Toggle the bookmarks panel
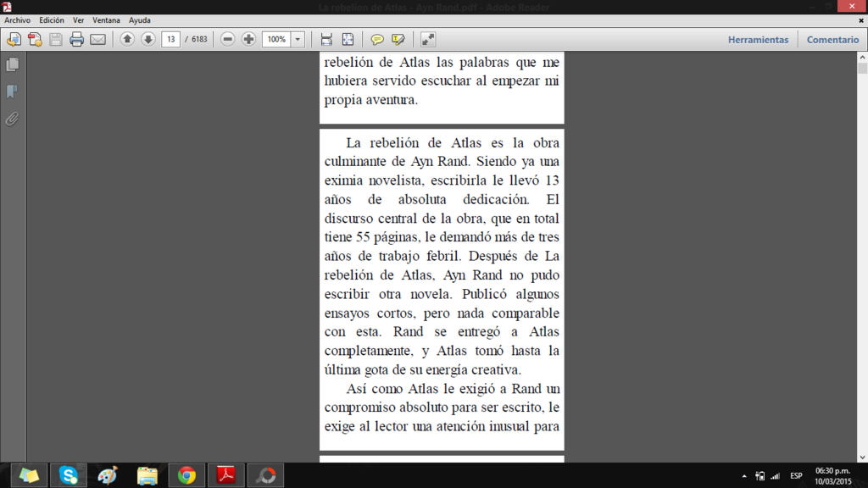Screen dimensions: 868x488 pos(13,91)
